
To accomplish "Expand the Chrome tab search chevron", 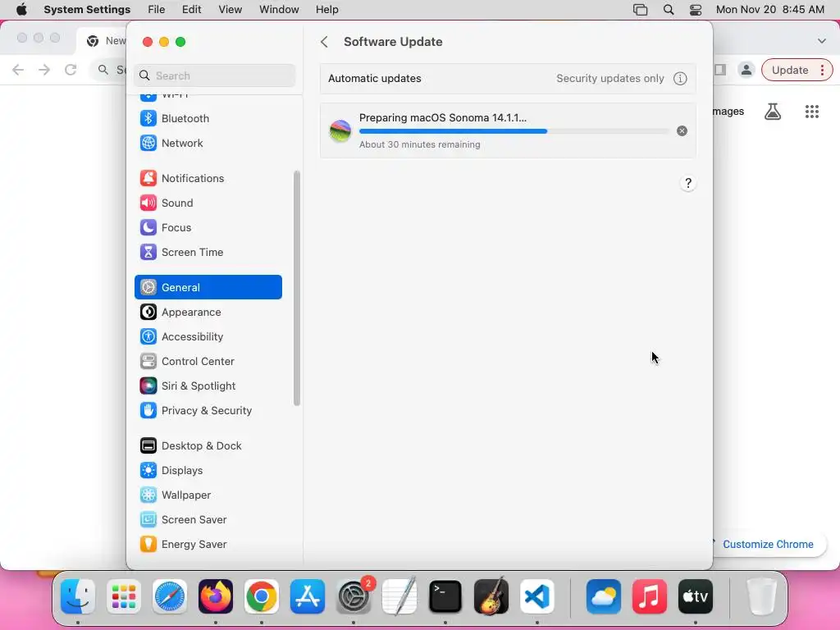I will (822, 41).
